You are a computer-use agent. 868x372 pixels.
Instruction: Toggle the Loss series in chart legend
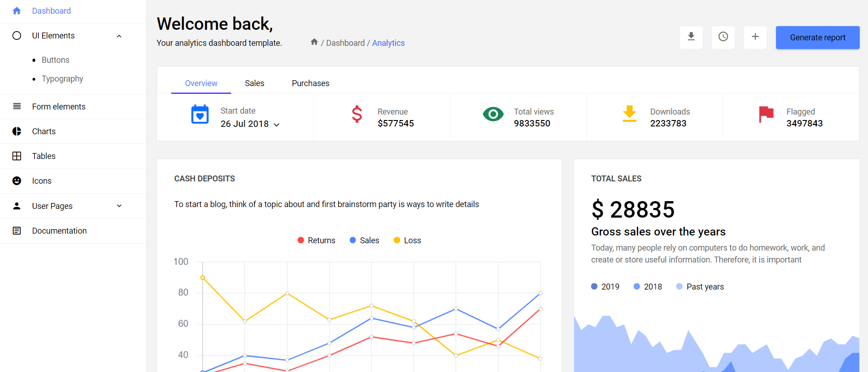[407, 241]
